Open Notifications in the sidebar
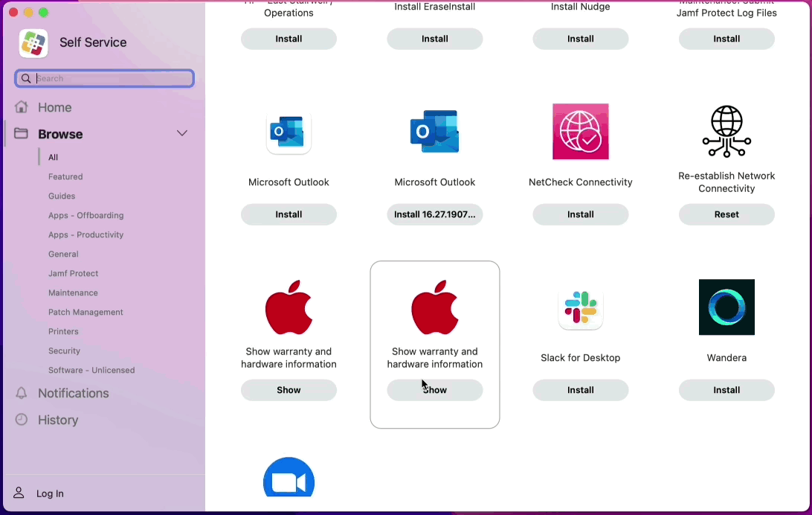 tap(73, 393)
